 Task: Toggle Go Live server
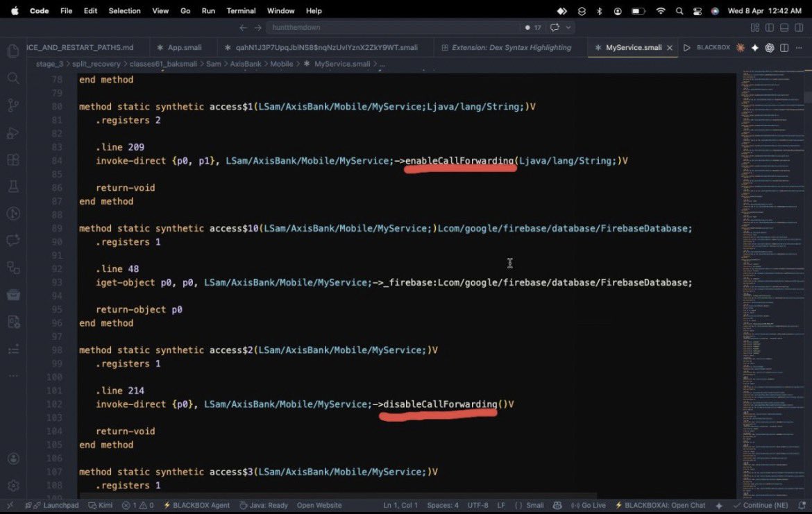(589, 505)
